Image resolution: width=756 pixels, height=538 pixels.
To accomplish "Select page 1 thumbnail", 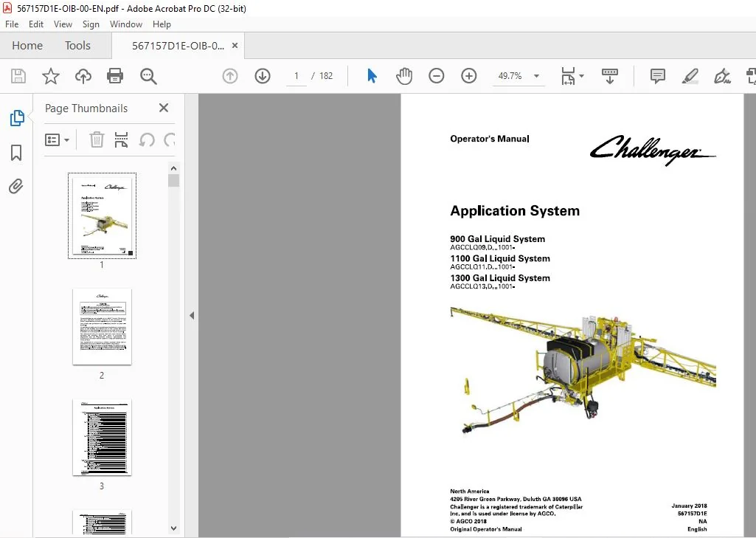I will click(x=102, y=215).
